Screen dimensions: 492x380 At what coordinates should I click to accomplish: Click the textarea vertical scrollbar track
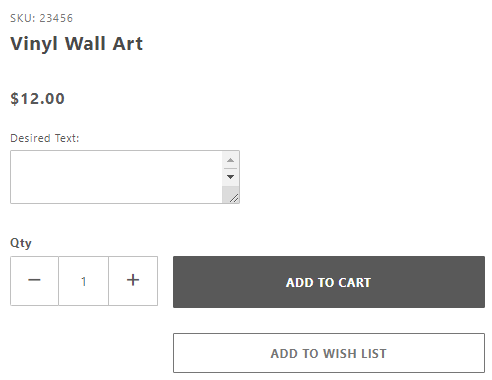pyautogui.click(x=230, y=177)
